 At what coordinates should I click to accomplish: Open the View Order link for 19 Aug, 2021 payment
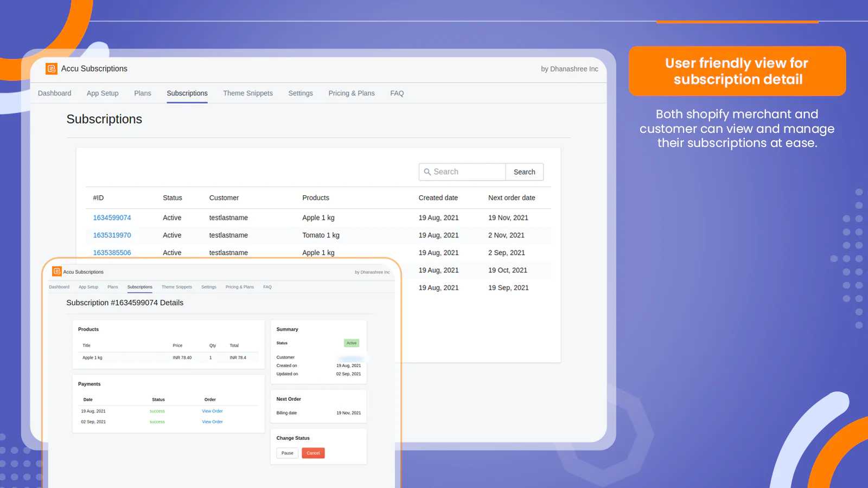click(x=212, y=411)
